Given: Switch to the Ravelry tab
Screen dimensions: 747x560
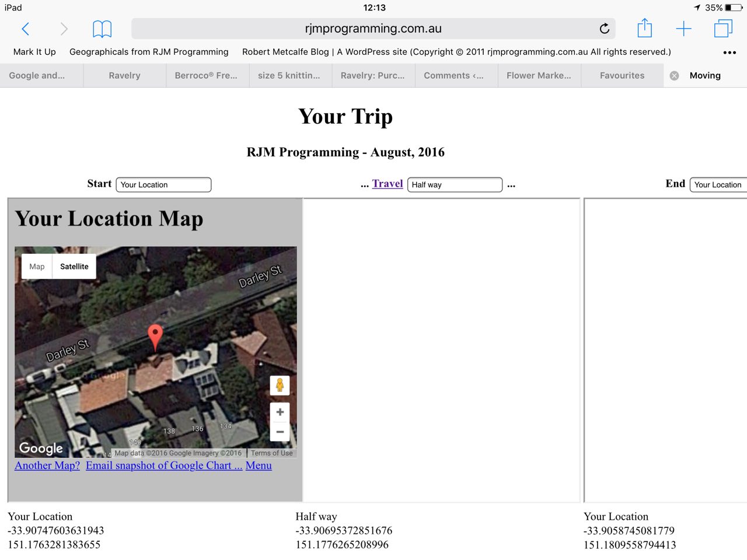Looking at the screenshot, I should [124, 76].
